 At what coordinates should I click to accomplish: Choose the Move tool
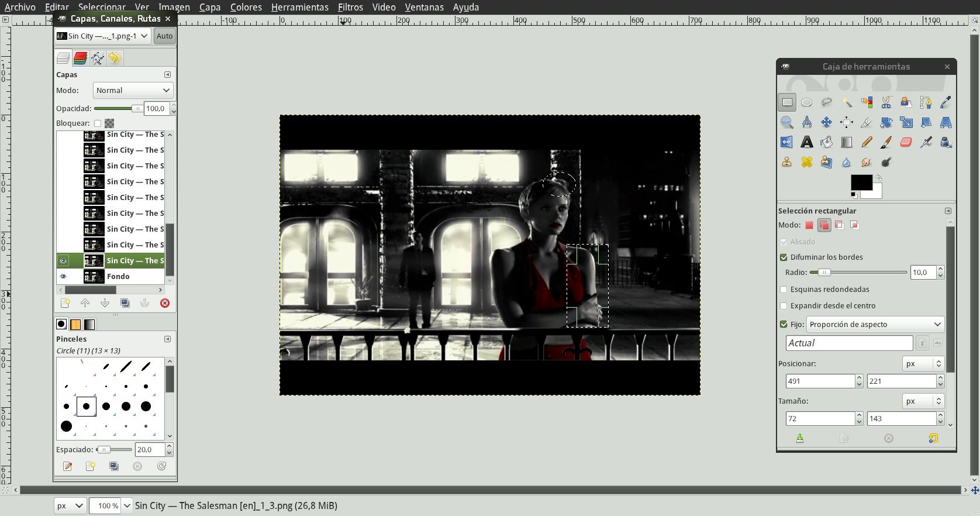pos(826,122)
